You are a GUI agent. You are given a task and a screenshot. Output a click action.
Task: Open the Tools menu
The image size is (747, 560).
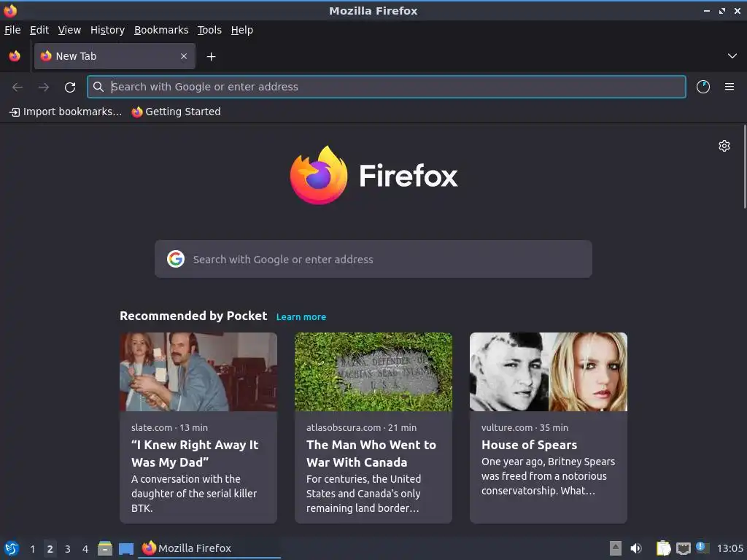[x=209, y=30]
